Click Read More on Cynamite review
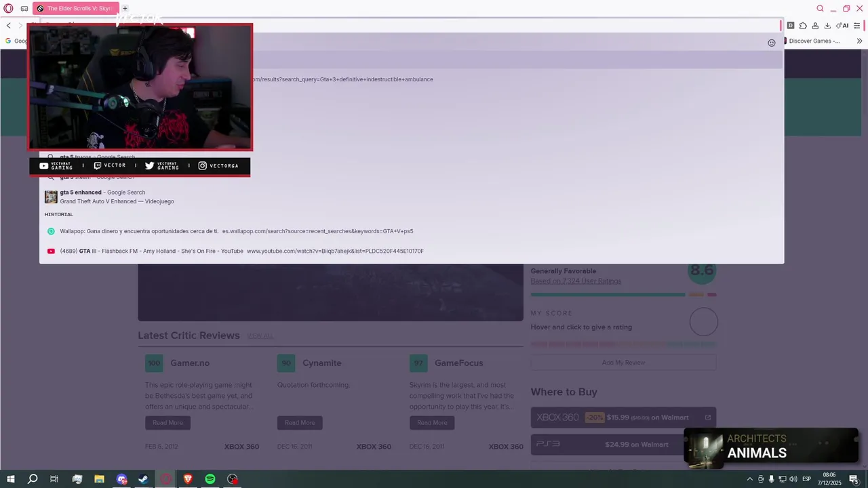868x488 pixels. 300,422
